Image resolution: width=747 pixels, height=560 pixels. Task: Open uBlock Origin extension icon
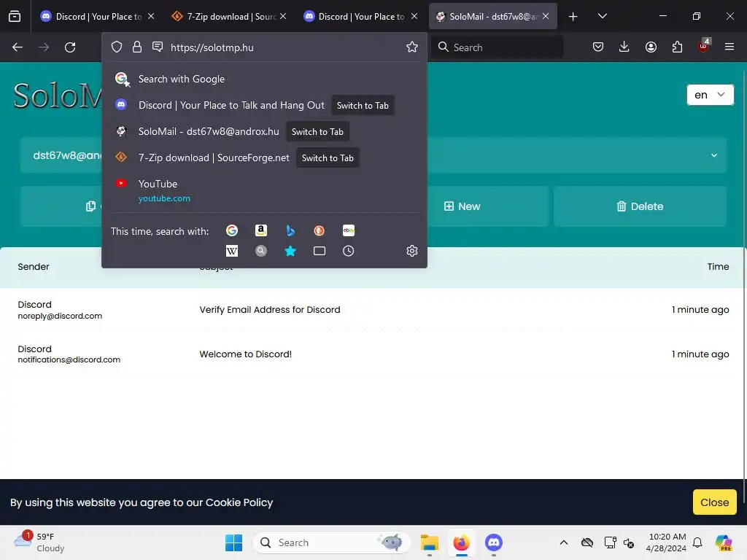pyautogui.click(x=704, y=46)
